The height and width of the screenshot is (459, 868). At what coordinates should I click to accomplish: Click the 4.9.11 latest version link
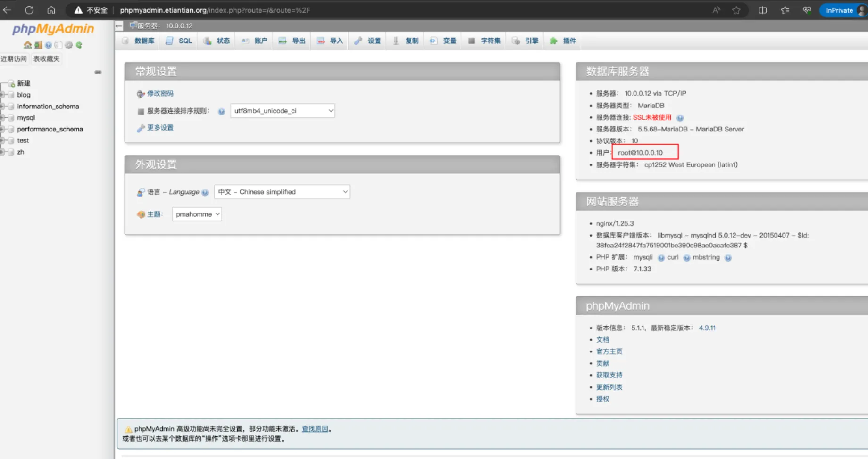pyautogui.click(x=707, y=328)
